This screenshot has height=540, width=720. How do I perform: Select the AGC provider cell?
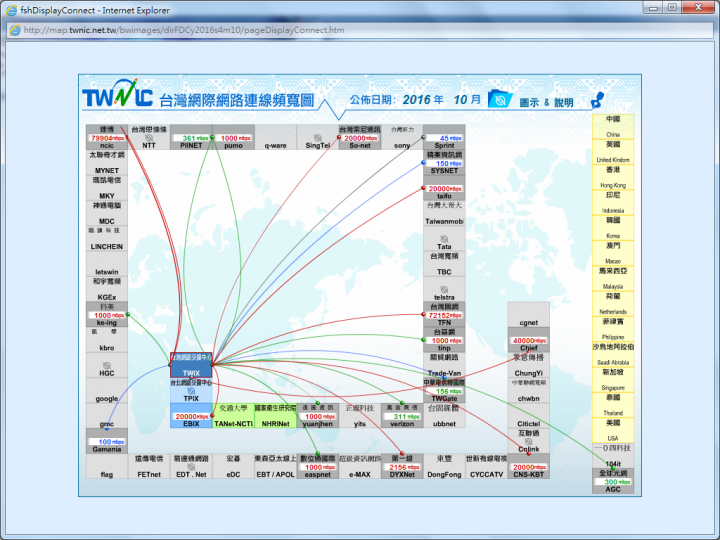pos(613,481)
